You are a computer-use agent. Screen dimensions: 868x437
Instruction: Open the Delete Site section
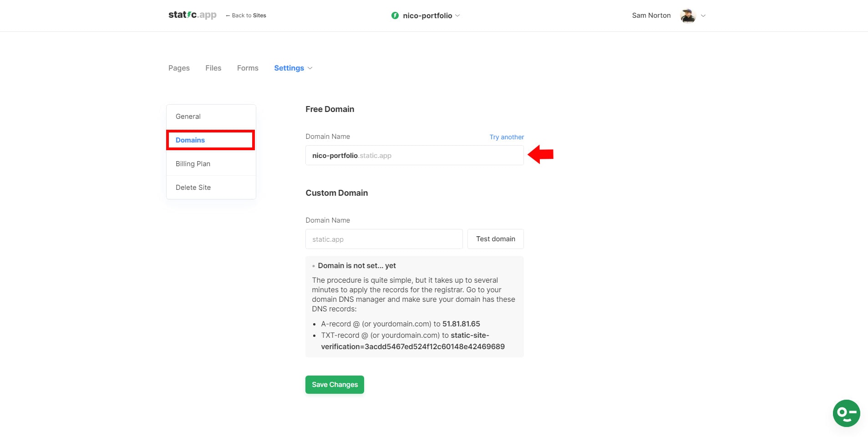[x=193, y=187]
